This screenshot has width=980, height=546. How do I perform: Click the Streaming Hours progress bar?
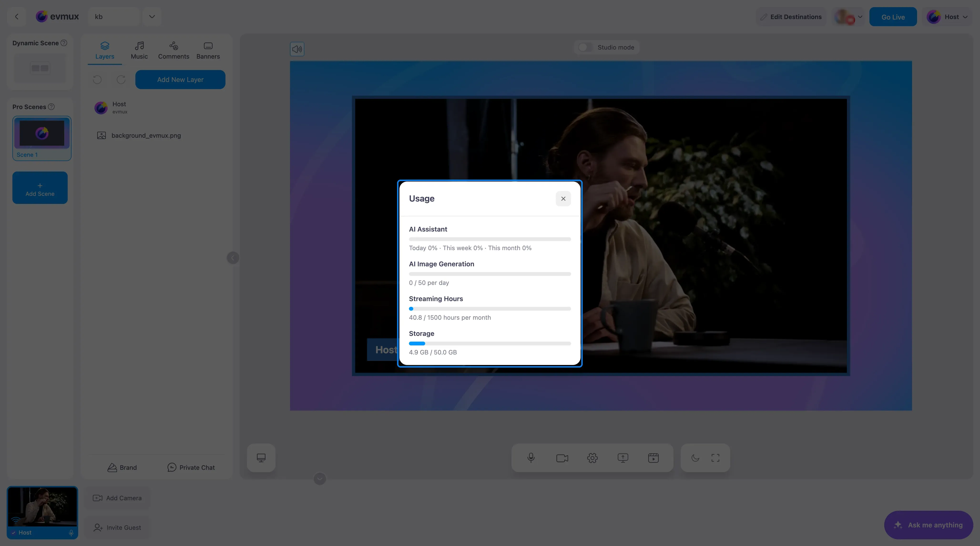[x=490, y=309]
